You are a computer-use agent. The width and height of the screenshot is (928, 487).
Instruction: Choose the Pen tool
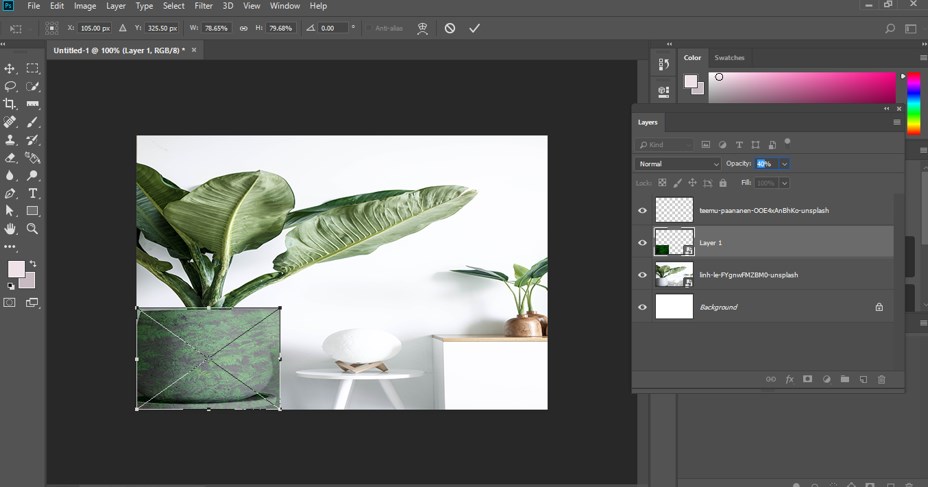point(10,193)
